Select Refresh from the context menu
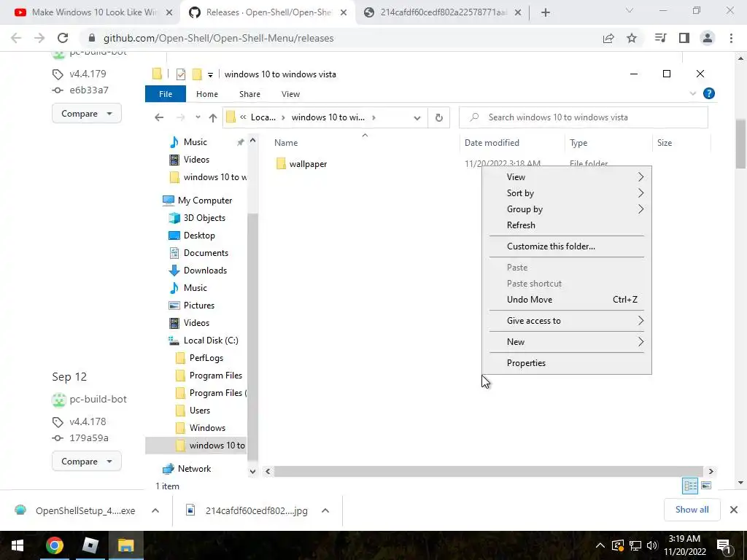Screen dimensions: 747x560 click(566, 225)
